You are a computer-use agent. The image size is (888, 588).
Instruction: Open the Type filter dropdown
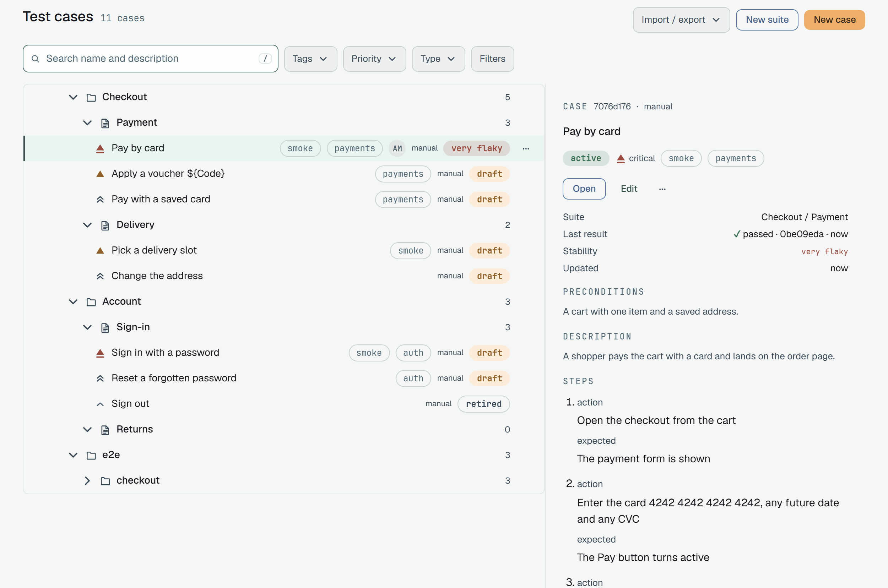tap(438, 59)
